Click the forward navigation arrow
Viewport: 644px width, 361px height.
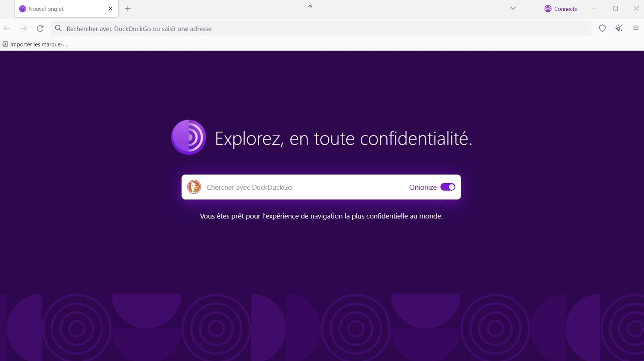(23, 29)
